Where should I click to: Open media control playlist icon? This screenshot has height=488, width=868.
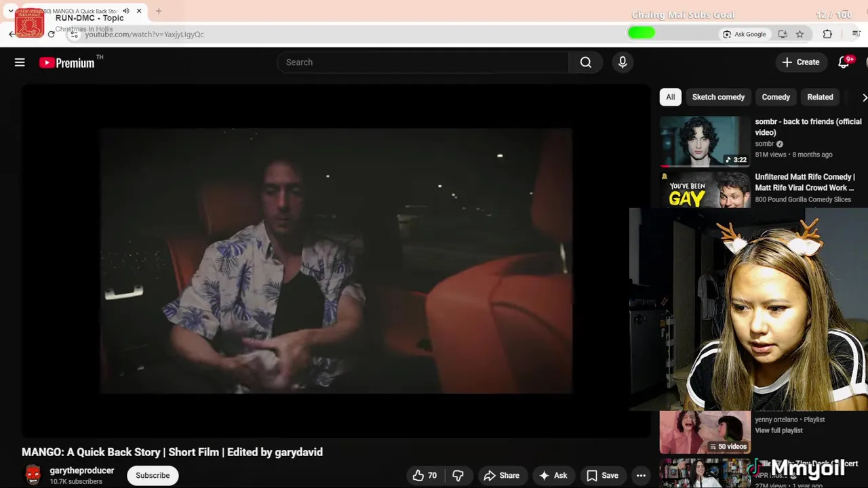(856, 34)
